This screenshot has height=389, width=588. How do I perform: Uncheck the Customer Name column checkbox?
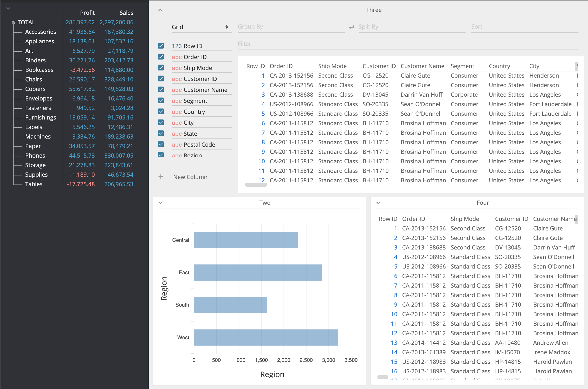click(161, 90)
